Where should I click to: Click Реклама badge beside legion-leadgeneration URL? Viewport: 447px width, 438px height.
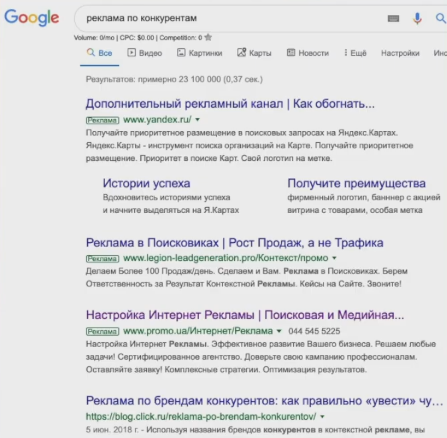click(102, 258)
